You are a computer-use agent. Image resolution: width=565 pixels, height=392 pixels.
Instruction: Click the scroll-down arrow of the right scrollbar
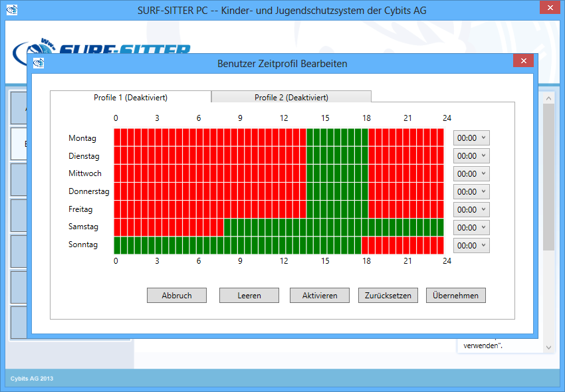point(548,347)
